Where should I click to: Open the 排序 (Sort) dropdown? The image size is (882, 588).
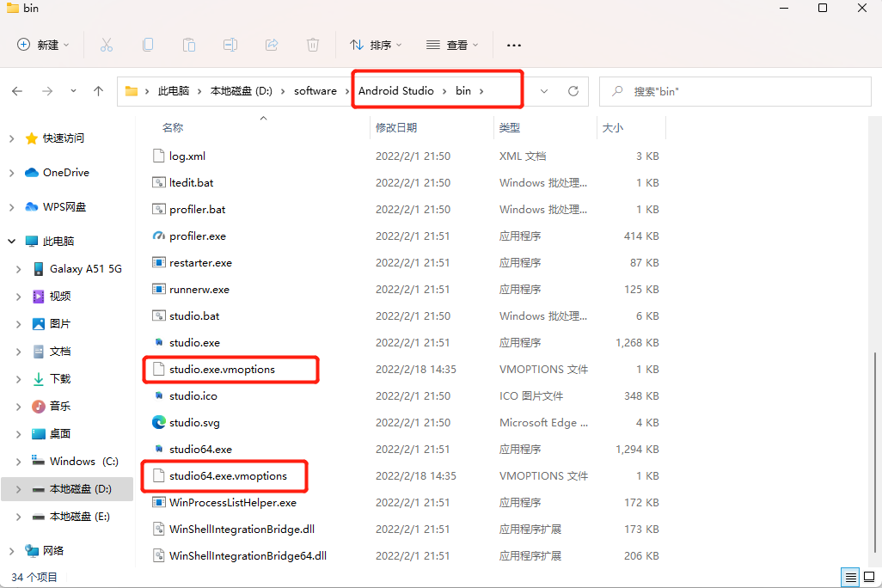(x=376, y=45)
